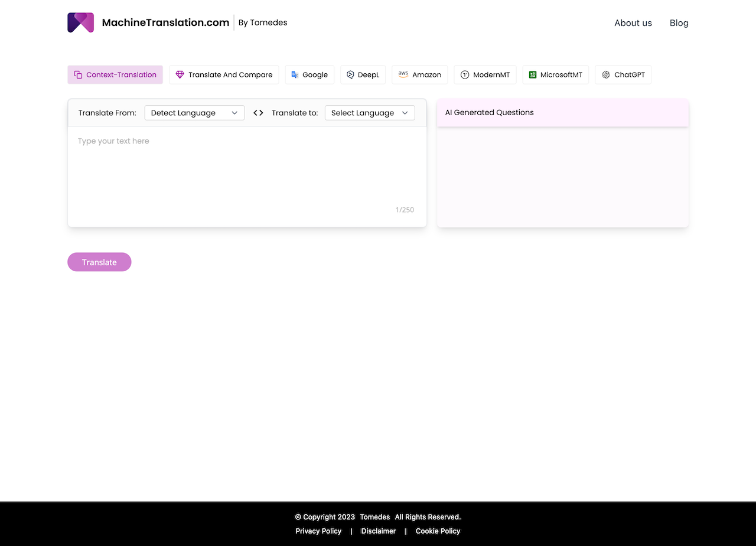Image resolution: width=756 pixels, height=546 pixels.
Task: Click the DeepL engine icon
Action: (350, 74)
